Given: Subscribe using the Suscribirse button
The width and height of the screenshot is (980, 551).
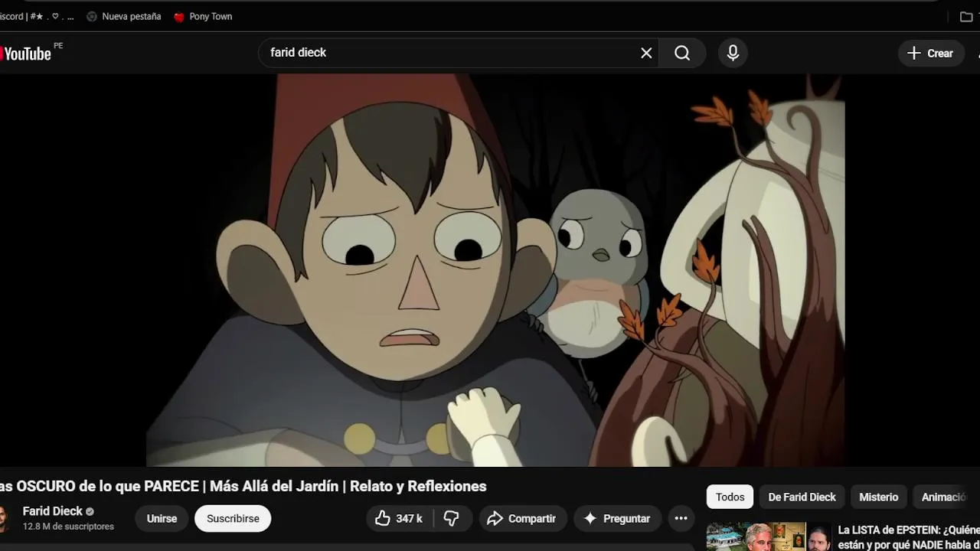Looking at the screenshot, I should click(x=233, y=518).
